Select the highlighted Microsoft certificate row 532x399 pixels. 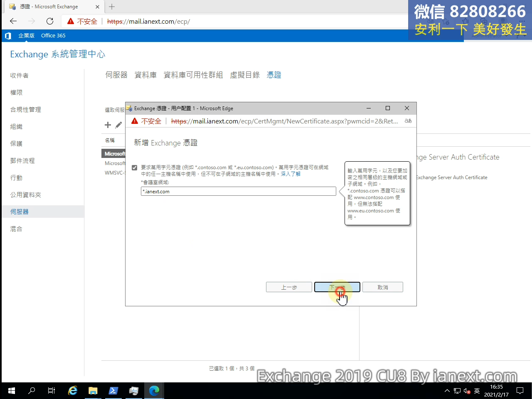(x=114, y=154)
